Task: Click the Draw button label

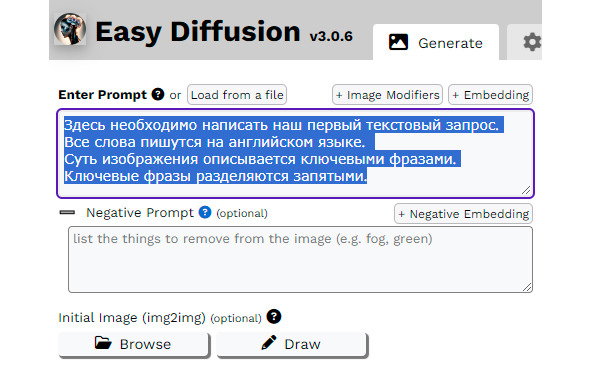Action: coord(302,344)
